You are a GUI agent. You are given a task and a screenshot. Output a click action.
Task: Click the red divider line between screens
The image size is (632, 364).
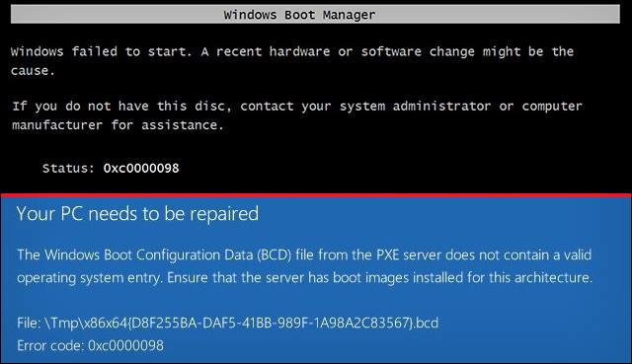click(316, 195)
